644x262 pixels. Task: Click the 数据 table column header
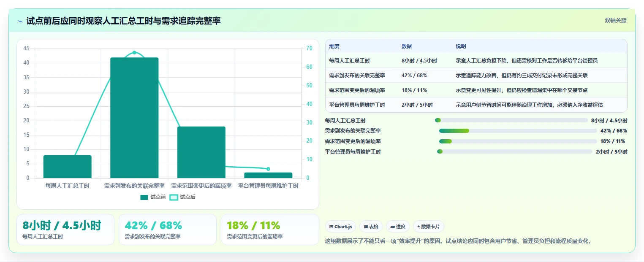(407, 46)
